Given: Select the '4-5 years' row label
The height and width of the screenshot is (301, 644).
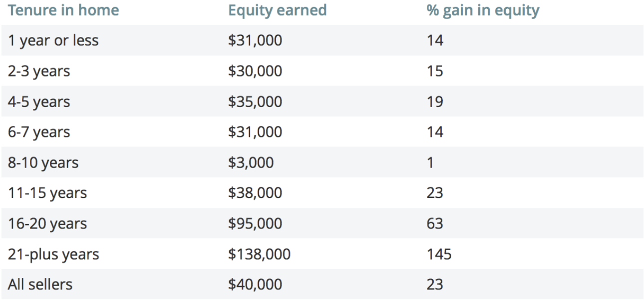Looking at the screenshot, I should 39,101.
